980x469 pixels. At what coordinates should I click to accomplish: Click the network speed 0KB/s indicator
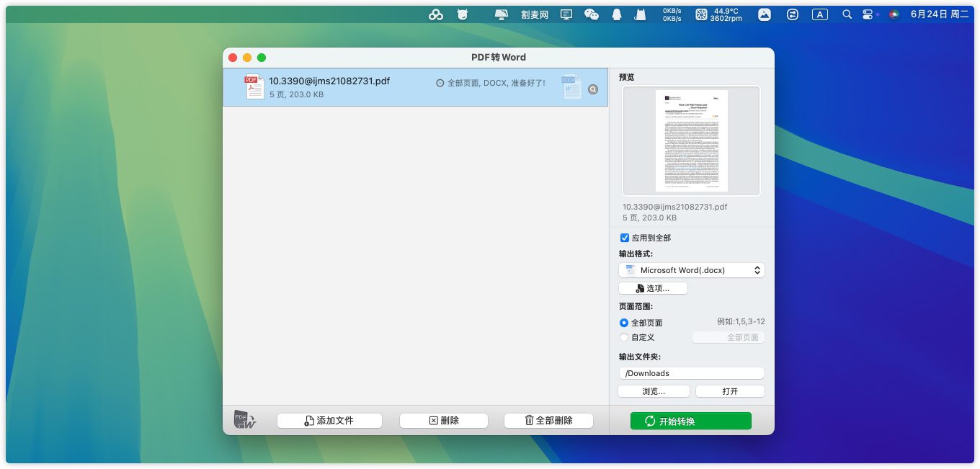672,14
